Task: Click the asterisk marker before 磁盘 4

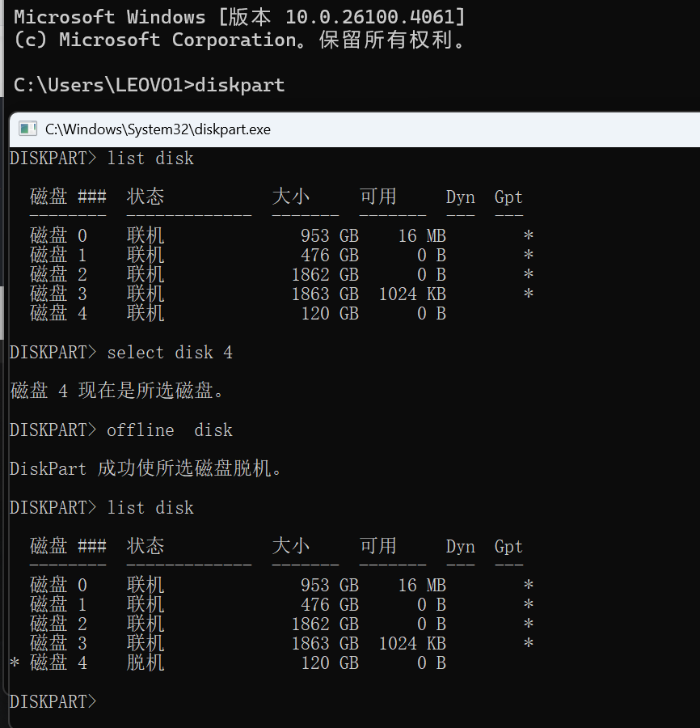Action: (x=15, y=663)
